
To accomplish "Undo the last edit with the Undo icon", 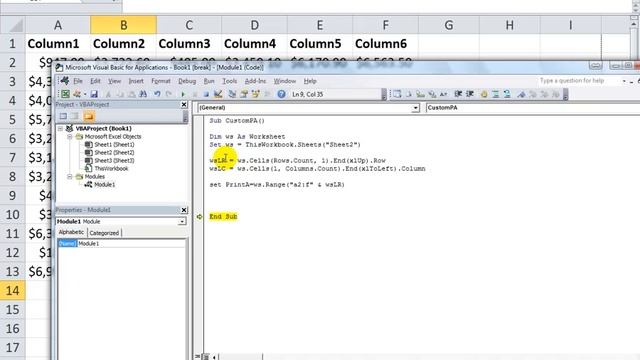I will (x=157, y=94).
